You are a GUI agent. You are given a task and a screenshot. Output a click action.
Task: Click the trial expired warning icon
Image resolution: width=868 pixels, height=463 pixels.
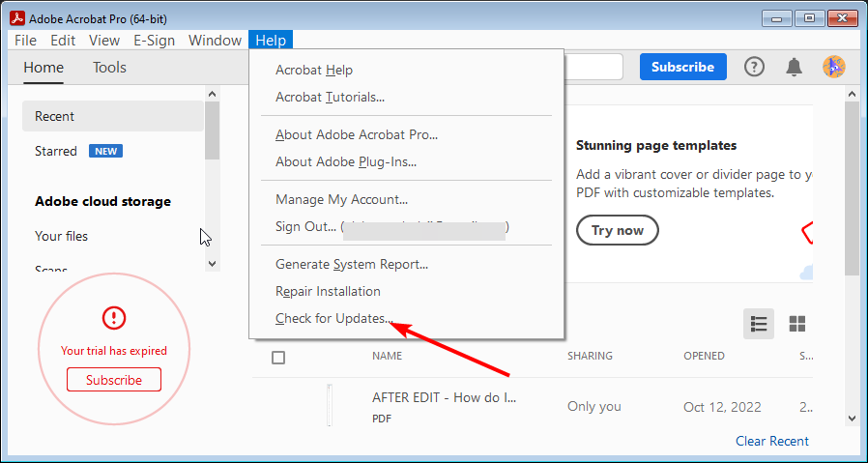point(114,318)
